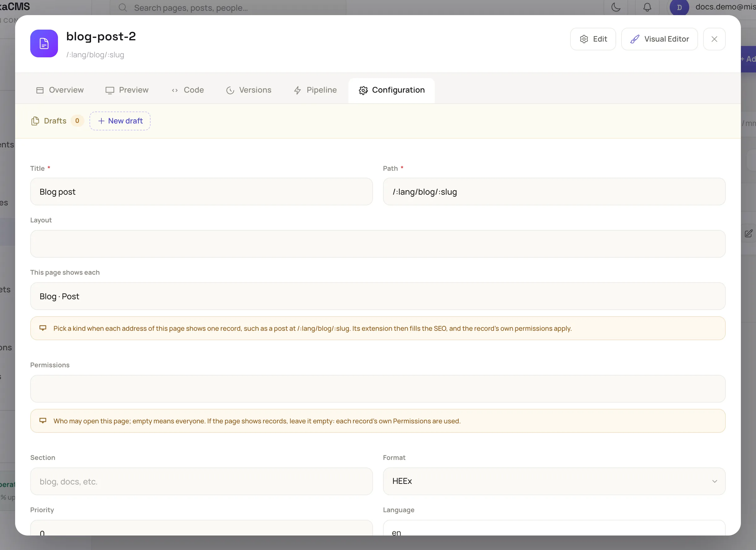Focus the Title field with Blog post
The height and width of the screenshot is (550, 756).
tap(201, 191)
